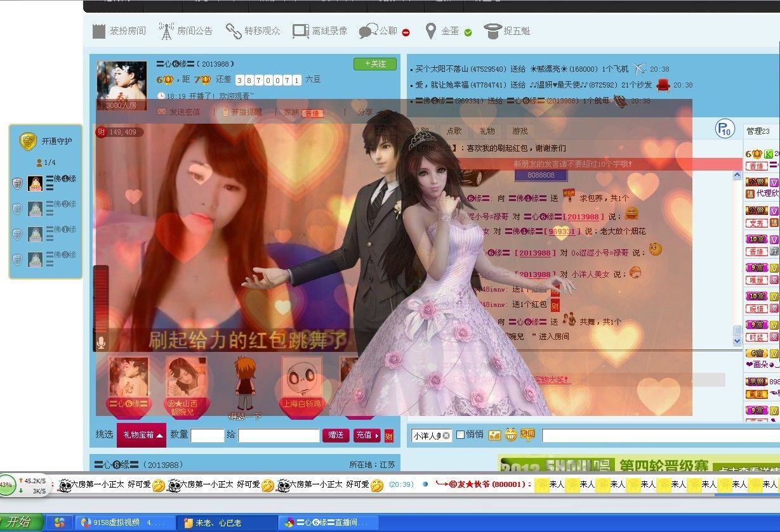
Task: Click the 专用 exclusive emoticon icon
Action: tap(527, 435)
